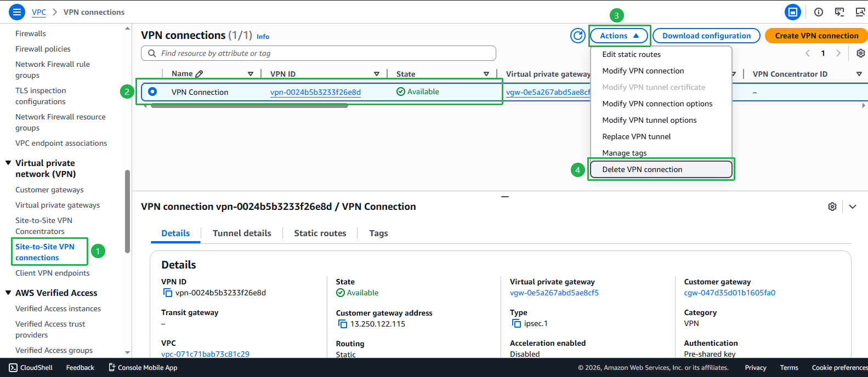Open table preferences gear icon
The width and height of the screenshot is (868, 377).
tap(861, 53)
